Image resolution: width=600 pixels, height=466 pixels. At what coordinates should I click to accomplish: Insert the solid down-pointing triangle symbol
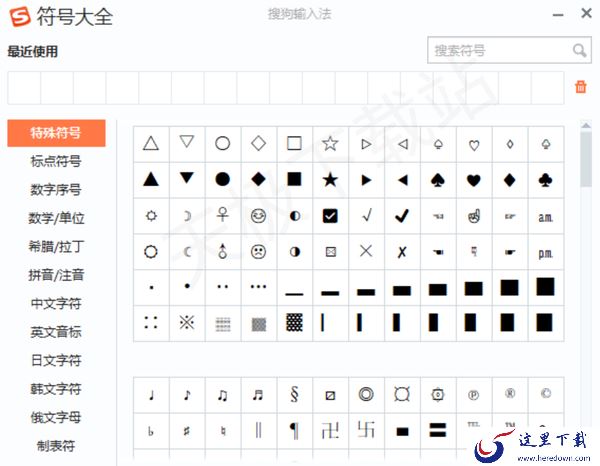pos(187,178)
